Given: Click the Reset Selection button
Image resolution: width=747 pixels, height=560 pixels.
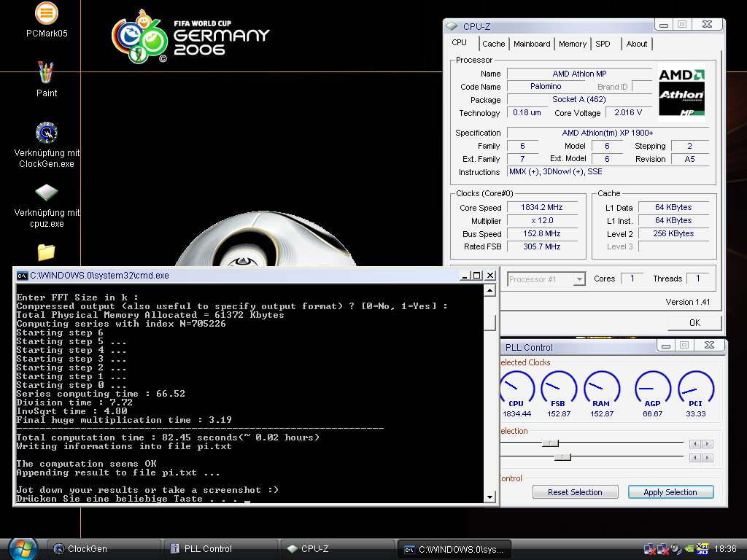Looking at the screenshot, I should coord(575,492).
